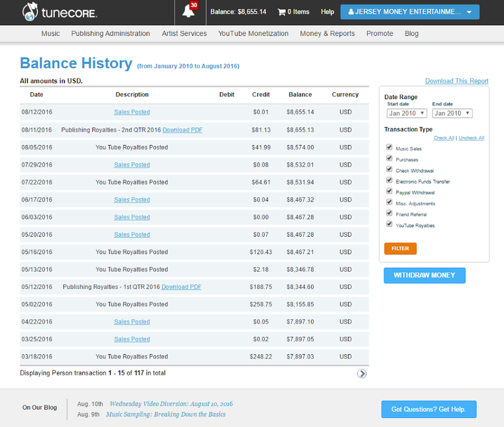The height and width of the screenshot is (427, 504).
Task: Click the Description column header
Action: pos(132,95)
